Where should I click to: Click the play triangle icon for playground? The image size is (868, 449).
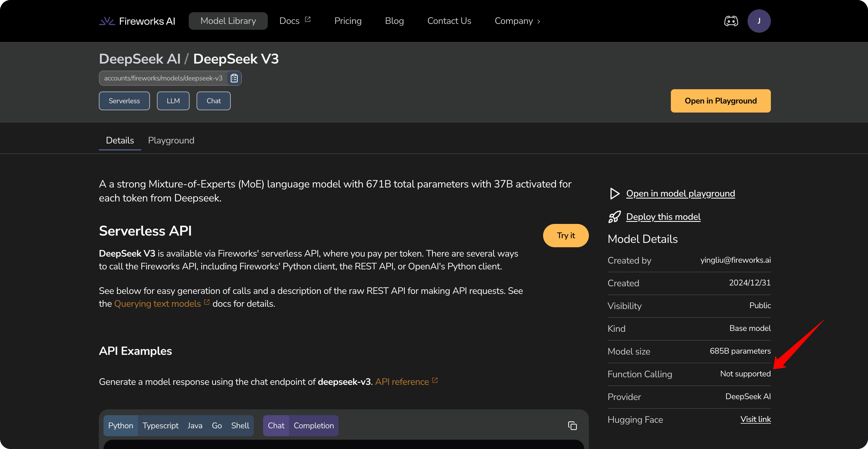tap(615, 194)
